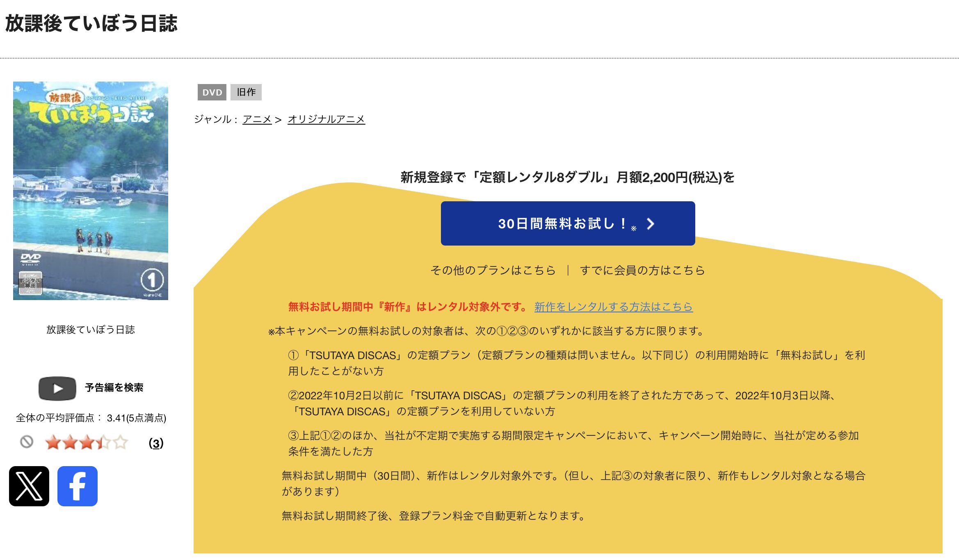959x560 pixels.
Task: Click the caption 放課後ていぼう日誌 below cover
Action: (x=91, y=330)
